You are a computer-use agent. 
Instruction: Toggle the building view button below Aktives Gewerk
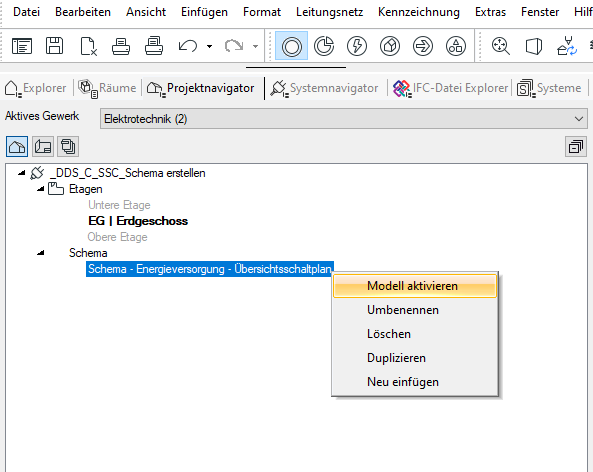17,146
